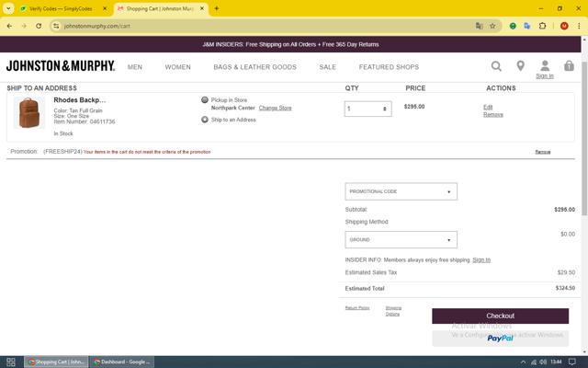Click the Johnston & Murphy logo

(61, 65)
